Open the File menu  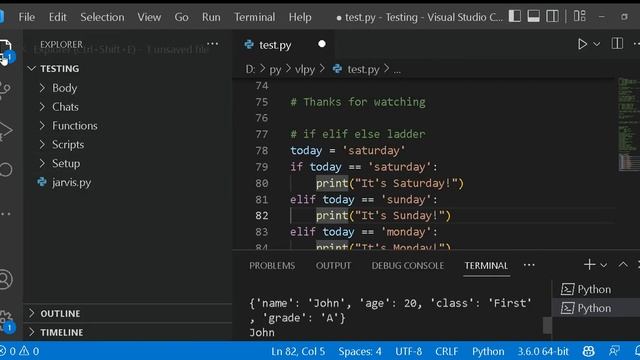tap(27, 17)
